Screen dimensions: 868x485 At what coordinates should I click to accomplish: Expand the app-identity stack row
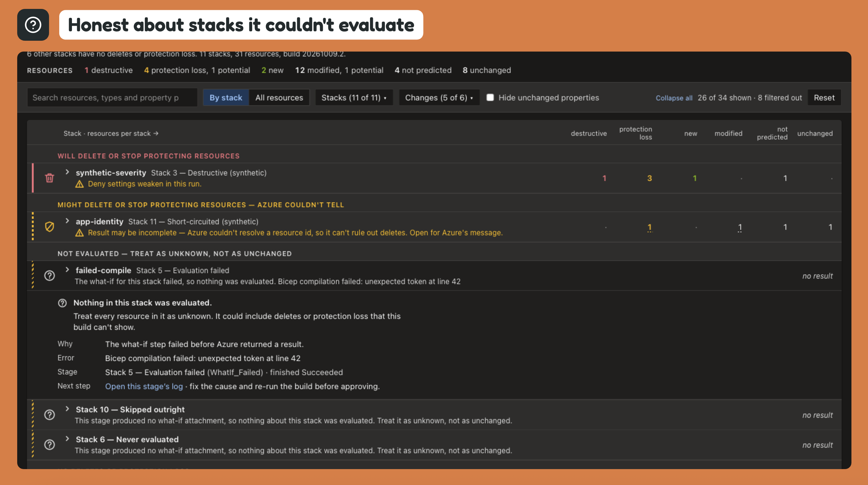pos(67,221)
